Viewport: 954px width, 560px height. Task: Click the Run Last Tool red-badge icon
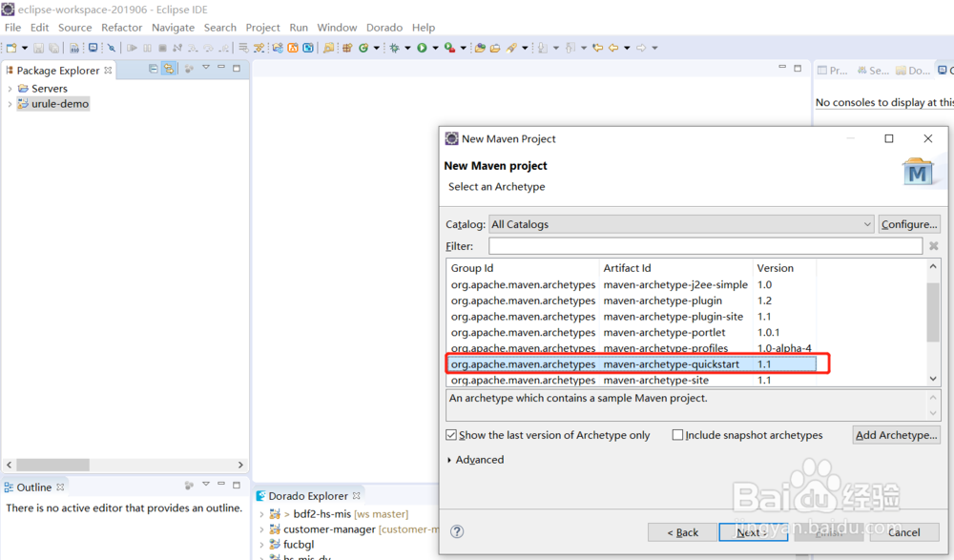(x=449, y=48)
